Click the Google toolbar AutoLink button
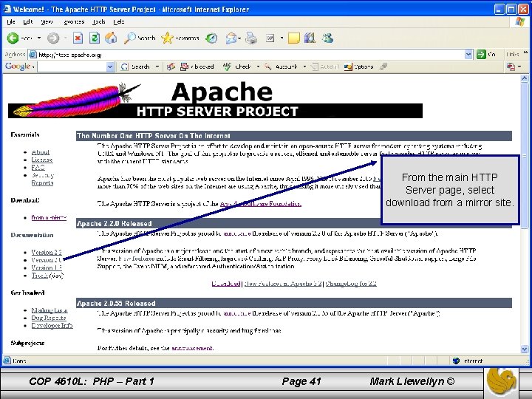Image resolution: width=532 pixels, height=399 pixels. coord(281,66)
